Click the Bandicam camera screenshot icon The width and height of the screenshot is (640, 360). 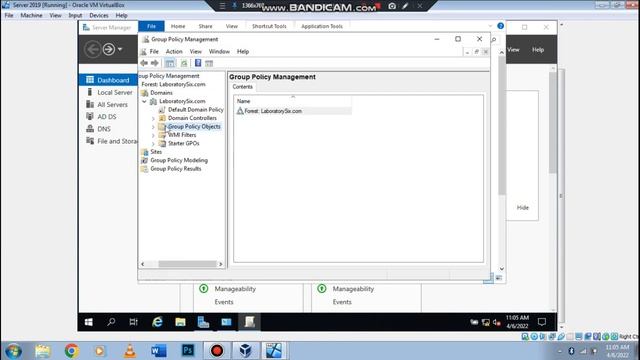click(392, 6)
